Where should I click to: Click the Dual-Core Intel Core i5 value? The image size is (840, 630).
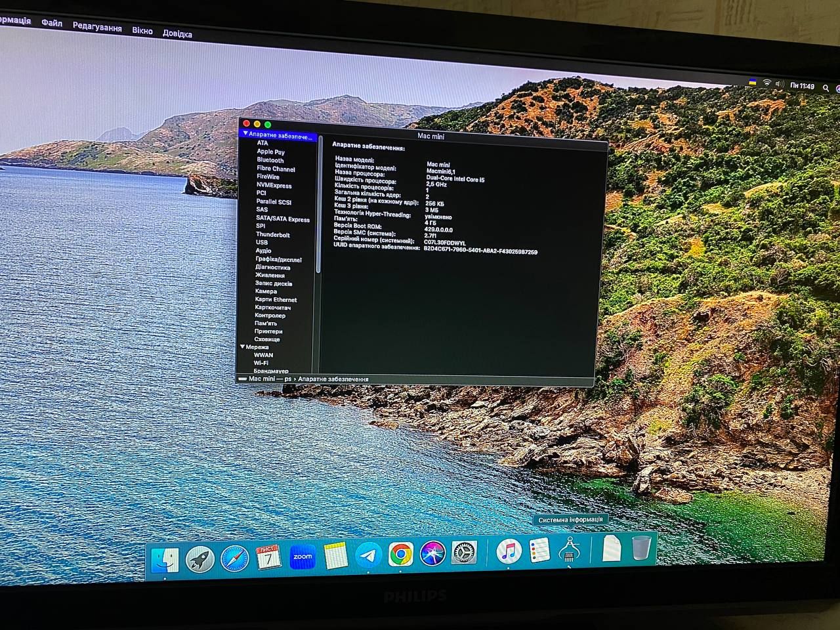455,179
